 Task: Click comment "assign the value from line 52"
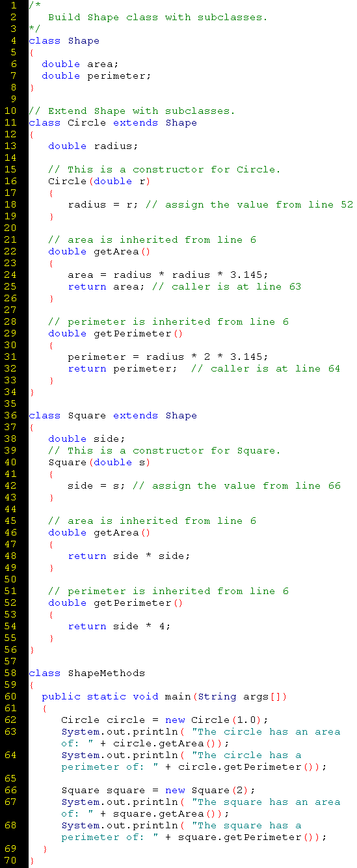(259, 204)
